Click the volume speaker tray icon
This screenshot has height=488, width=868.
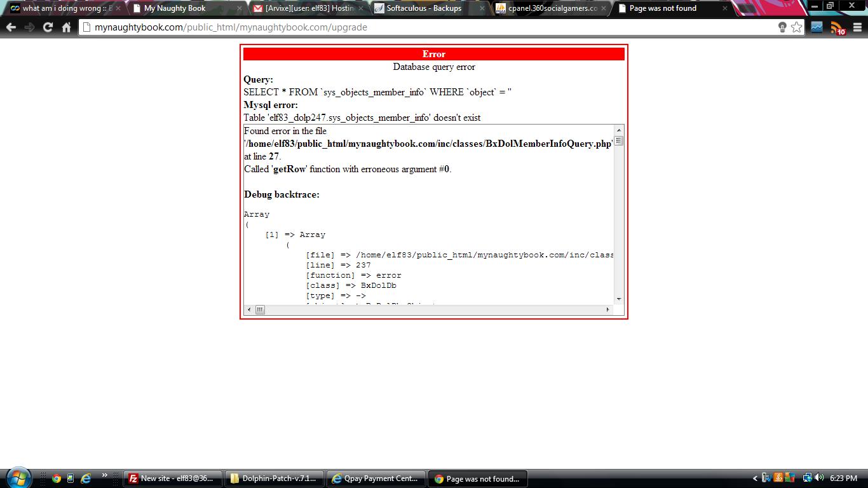pyautogui.click(x=819, y=478)
